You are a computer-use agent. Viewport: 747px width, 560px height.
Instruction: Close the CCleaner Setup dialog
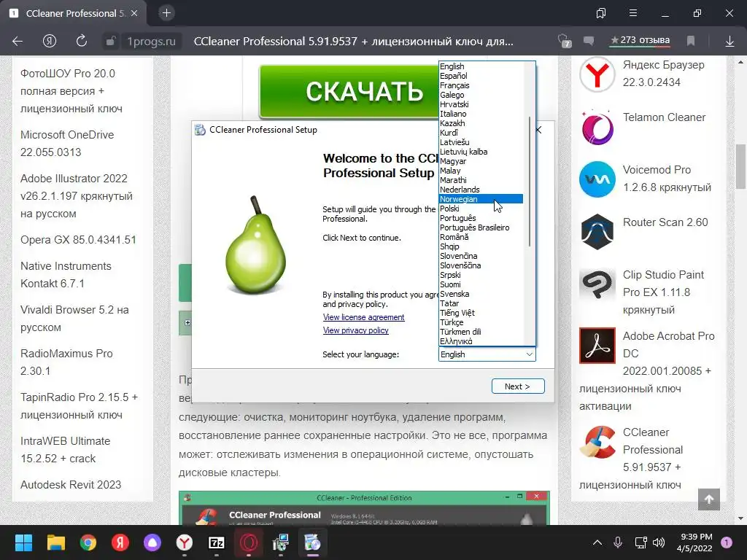[539, 130]
